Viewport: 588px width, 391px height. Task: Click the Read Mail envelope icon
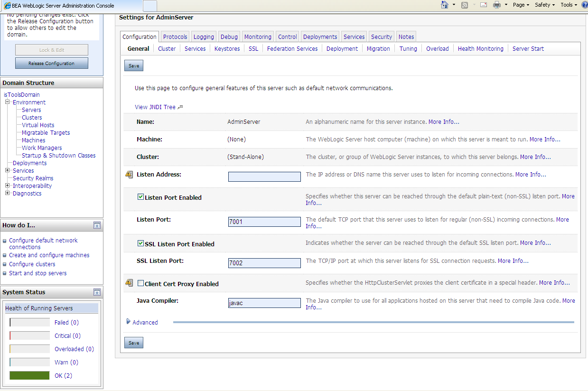click(484, 5)
